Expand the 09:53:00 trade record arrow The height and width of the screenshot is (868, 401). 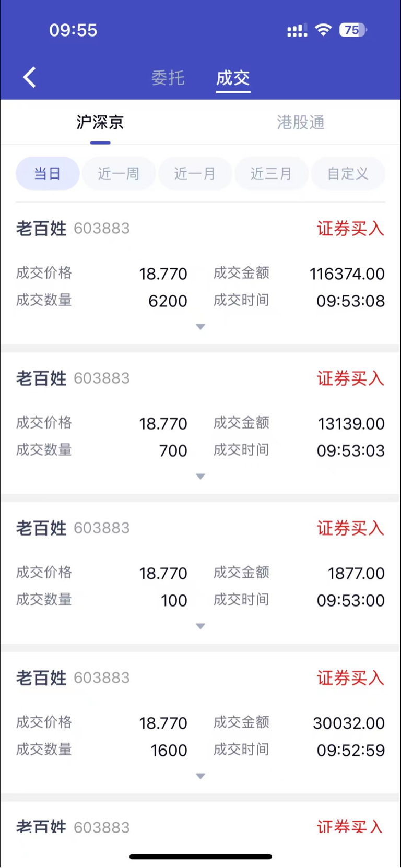(200, 626)
